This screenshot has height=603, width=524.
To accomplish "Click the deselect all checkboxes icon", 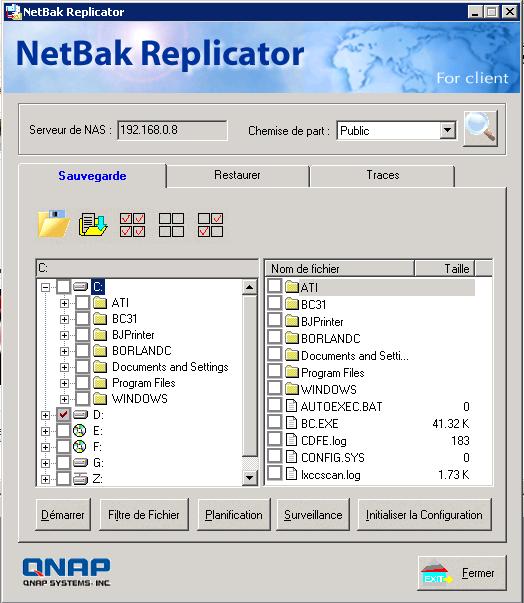I will tap(171, 225).
